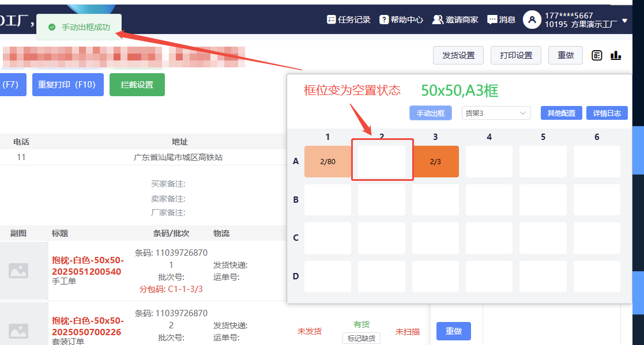Select empty slot D6
The image size is (644, 345).
597,276
